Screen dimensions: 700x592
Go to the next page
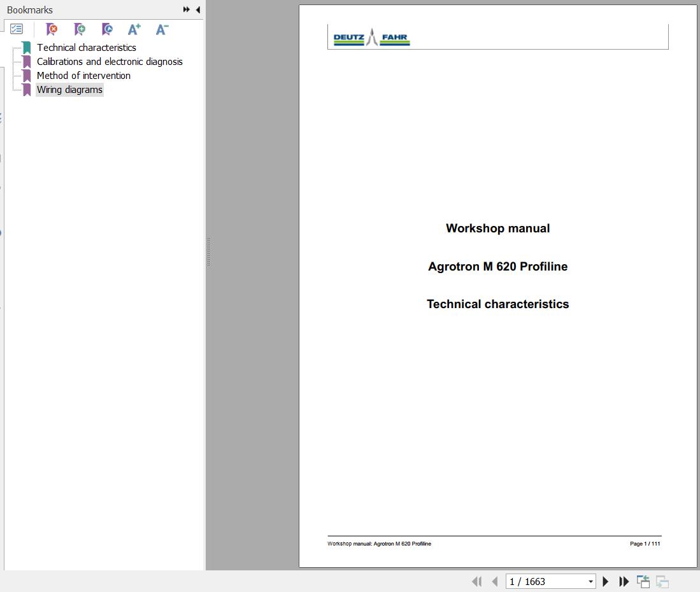click(606, 581)
